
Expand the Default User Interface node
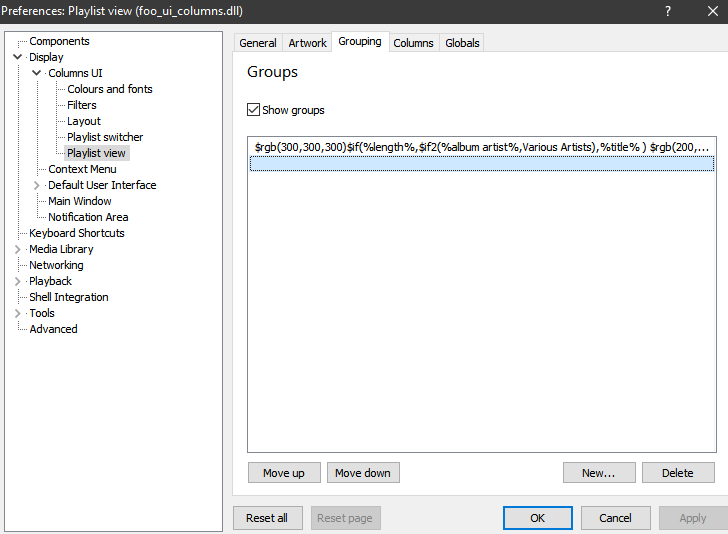pyautogui.click(x=37, y=185)
